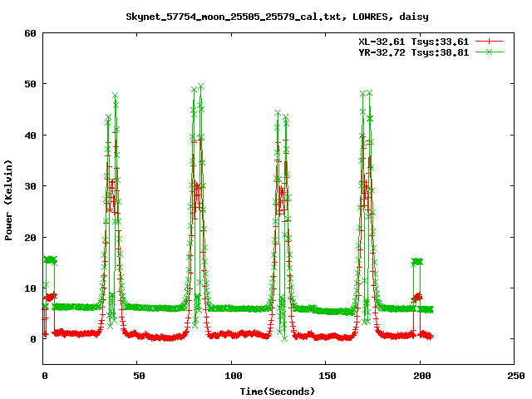Click the y-axis tick label 50
Image resolution: width=532 pixels, height=399 pixels.
click(30, 84)
